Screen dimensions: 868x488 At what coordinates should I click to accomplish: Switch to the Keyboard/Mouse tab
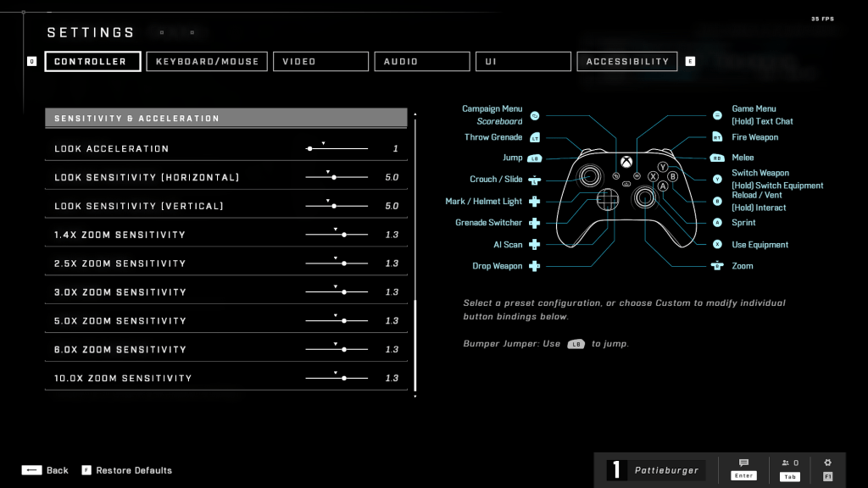[x=207, y=62]
